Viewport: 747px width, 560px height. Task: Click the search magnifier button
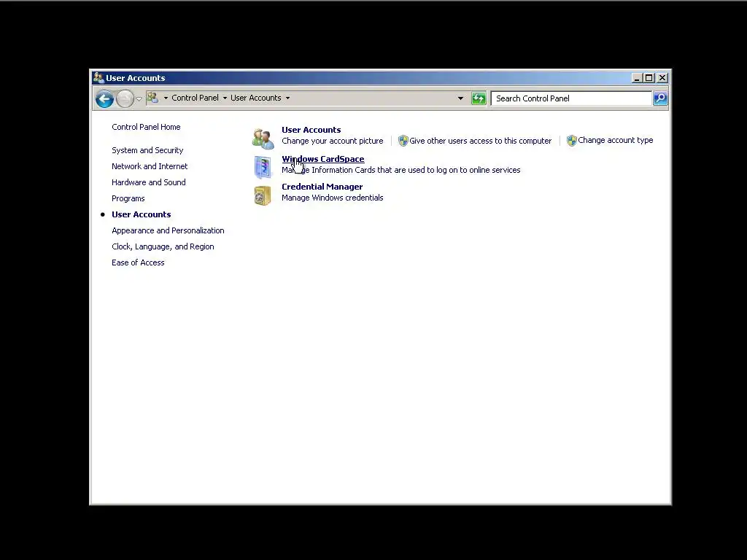click(659, 98)
